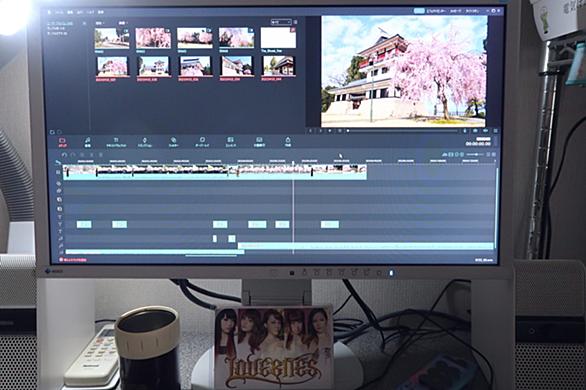The width and height of the screenshot is (586, 390).
Task: Select the last text clip on the text track
Action: (330, 225)
